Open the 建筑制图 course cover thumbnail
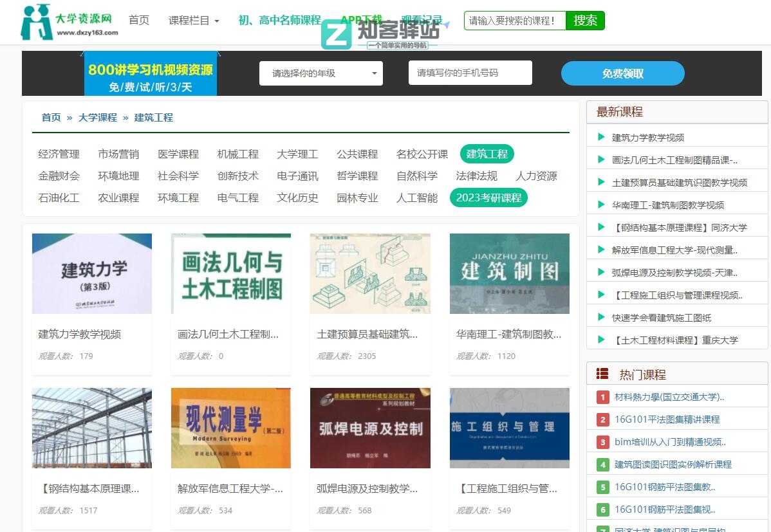 [x=509, y=273]
